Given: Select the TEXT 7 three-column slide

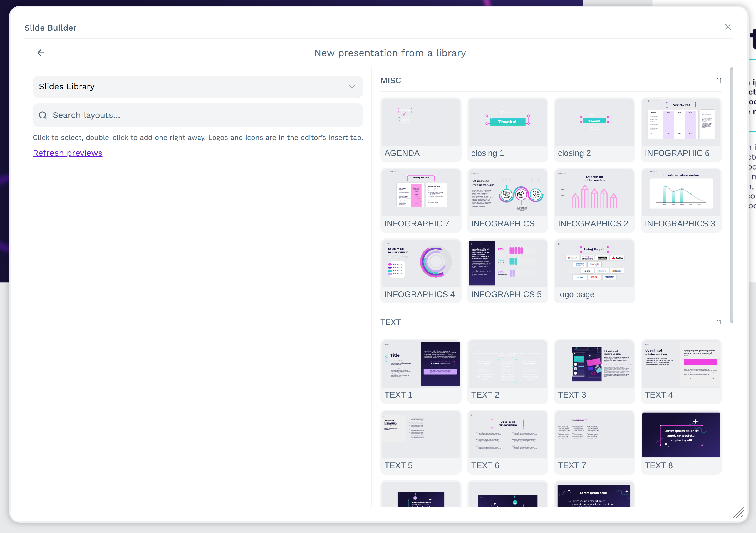Looking at the screenshot, I should 594,442.
